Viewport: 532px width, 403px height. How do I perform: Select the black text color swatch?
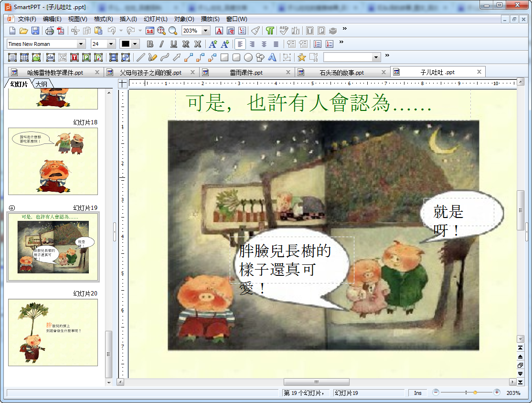click(x=126, y=44)
